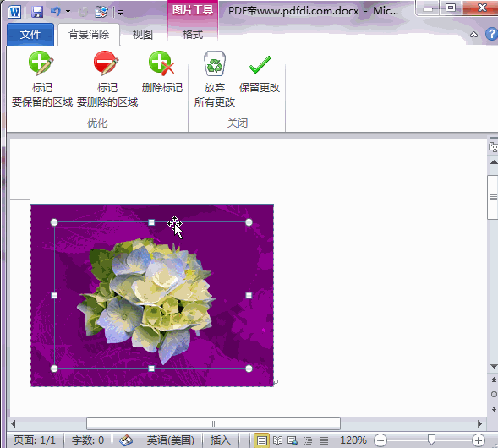Toggle Insert (插入) mode in status bar
This screenshot has width=498, height=448.
(x=220, y=440)
